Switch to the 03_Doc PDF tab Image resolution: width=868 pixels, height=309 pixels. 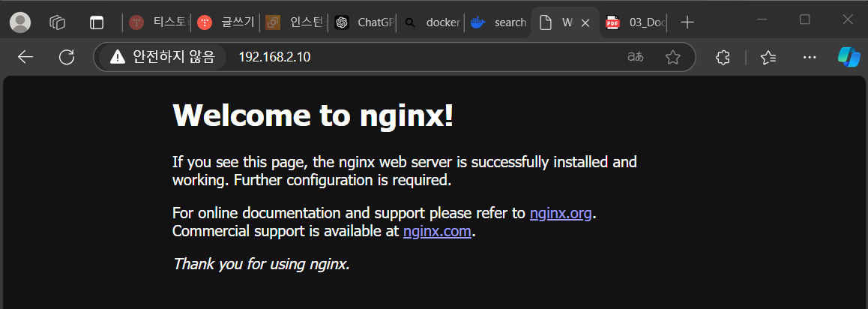tap(635, 22)
